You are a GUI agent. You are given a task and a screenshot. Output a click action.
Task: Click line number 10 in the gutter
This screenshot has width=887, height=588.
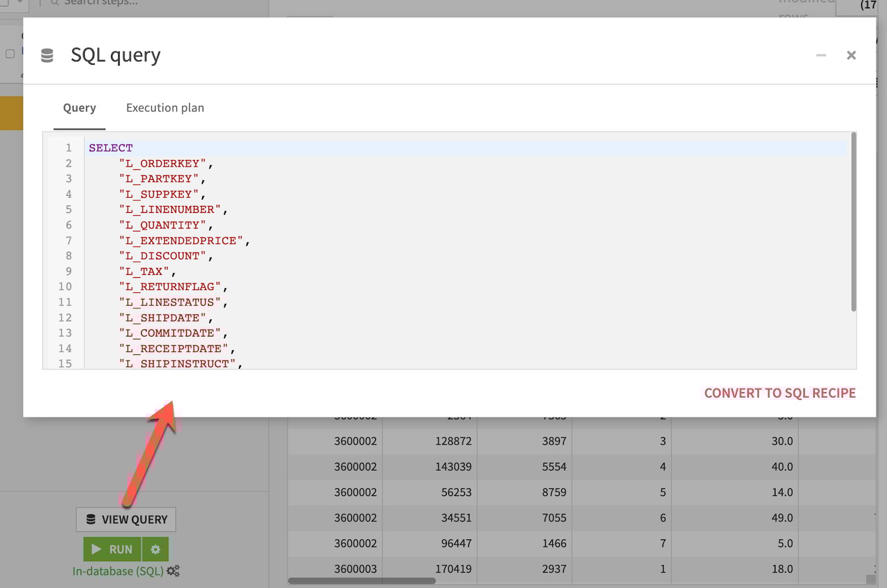click(65, 287)
